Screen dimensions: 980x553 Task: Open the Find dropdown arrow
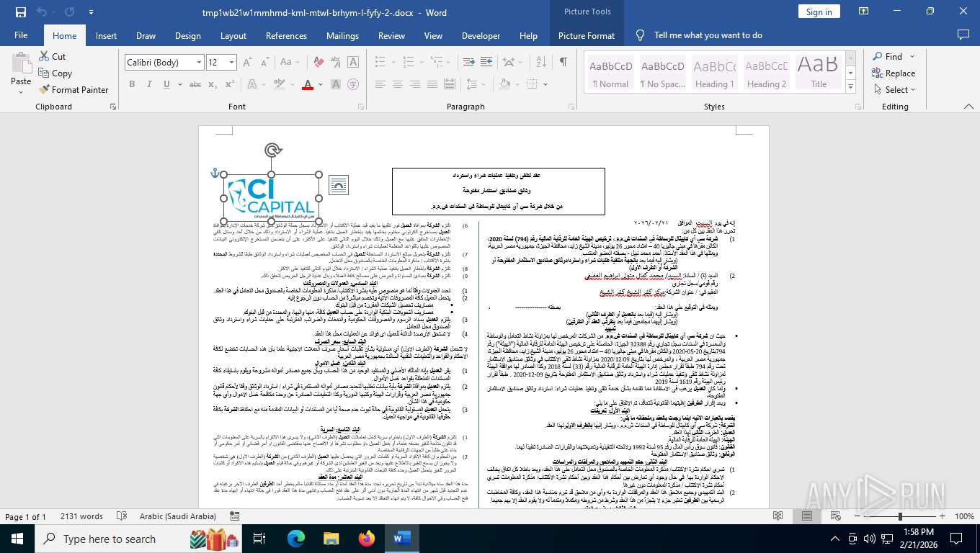tap(912, 56)
